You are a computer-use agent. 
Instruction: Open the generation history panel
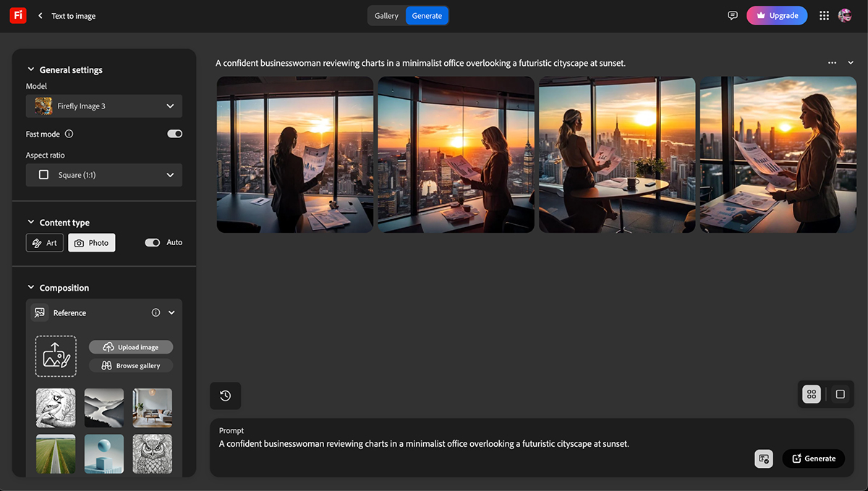pos(225,396)
